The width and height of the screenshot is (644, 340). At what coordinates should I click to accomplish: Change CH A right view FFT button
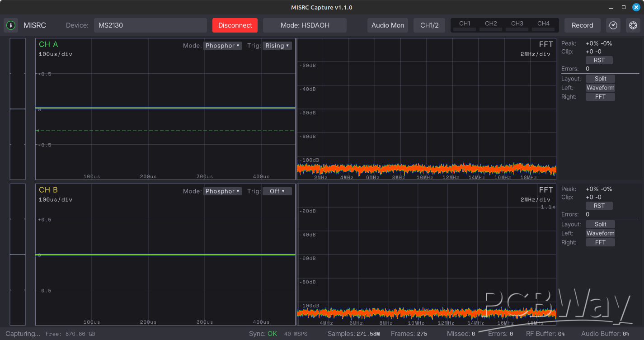600,97
